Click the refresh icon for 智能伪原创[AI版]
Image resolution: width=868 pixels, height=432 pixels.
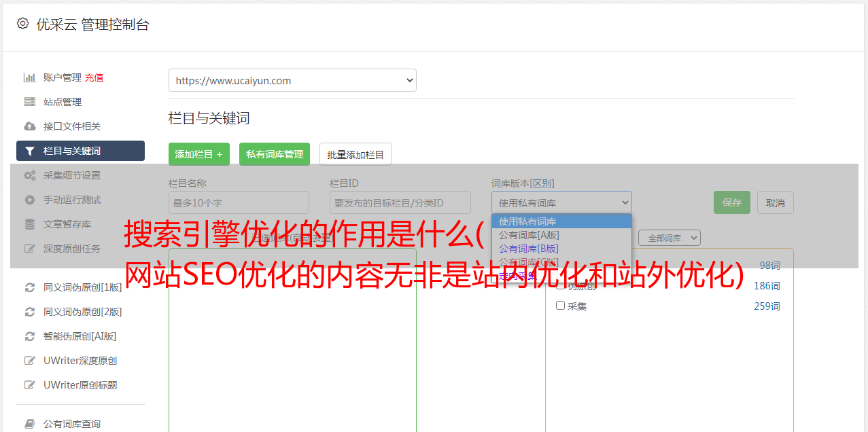(x=30, y=336)
